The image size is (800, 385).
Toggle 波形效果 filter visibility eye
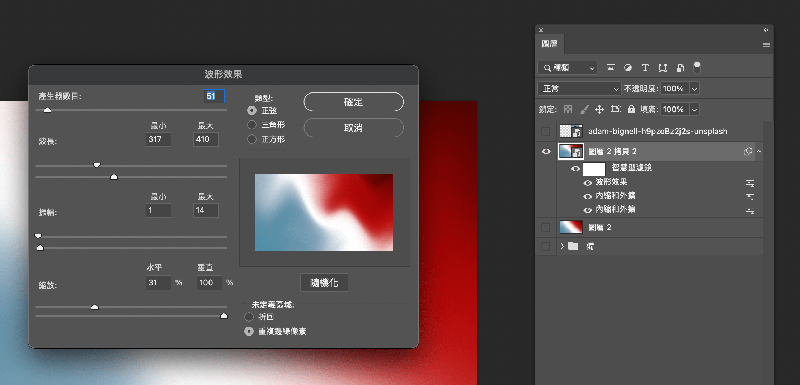pyautogui.click(x=587, y=183)
